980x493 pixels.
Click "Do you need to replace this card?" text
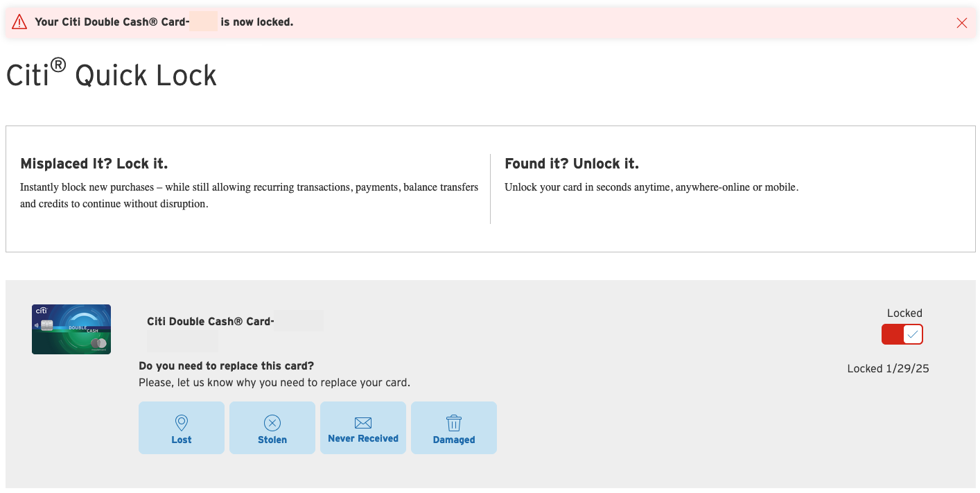[x=227, y=366]
